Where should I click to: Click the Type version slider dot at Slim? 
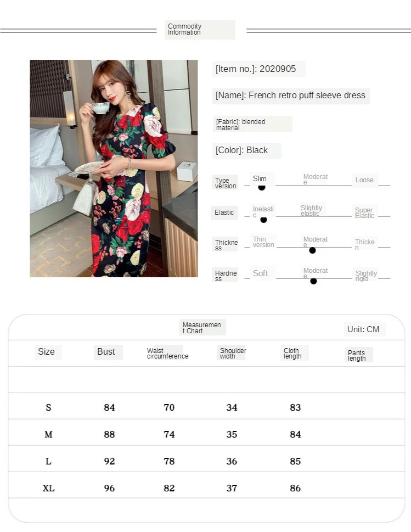point(261,187)
